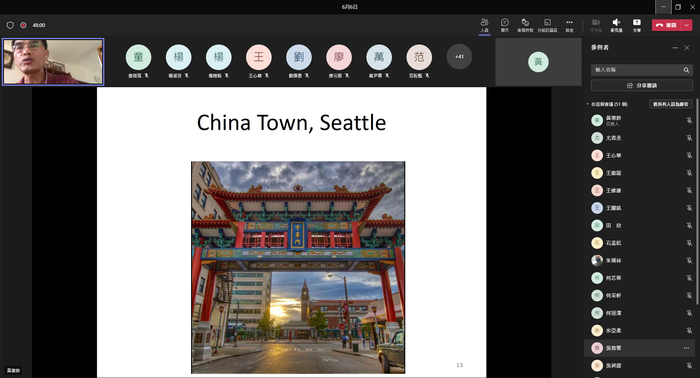700x378 pixels.
Task: Select the 劉 participant avatar
Action: click(299, 57)
